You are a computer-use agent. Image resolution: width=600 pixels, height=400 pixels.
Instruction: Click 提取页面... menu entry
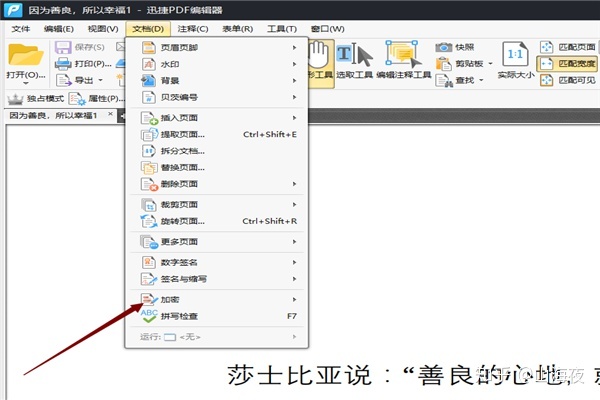217,134
